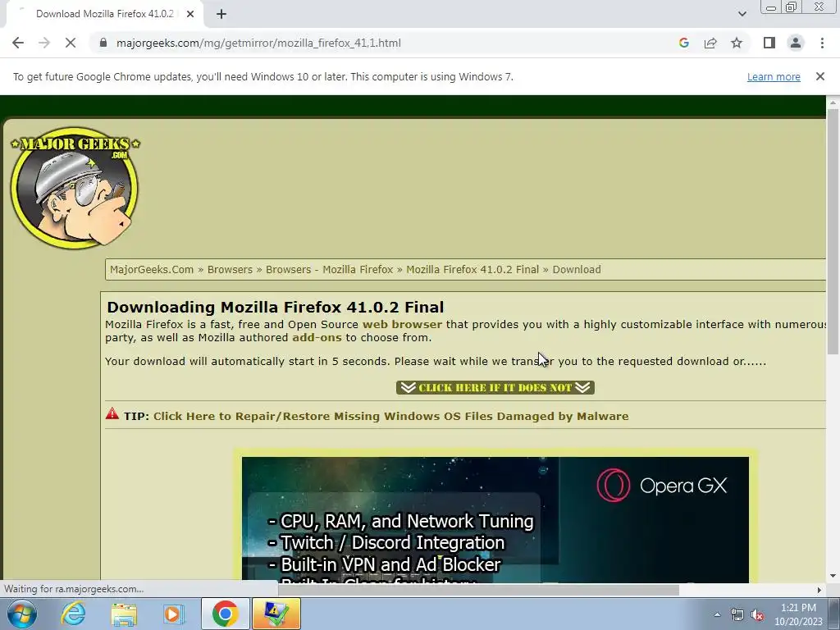The height and width of the screenshot is (630, 840).
Task: View site information via the lock icon
Action: tap(103, 43)
